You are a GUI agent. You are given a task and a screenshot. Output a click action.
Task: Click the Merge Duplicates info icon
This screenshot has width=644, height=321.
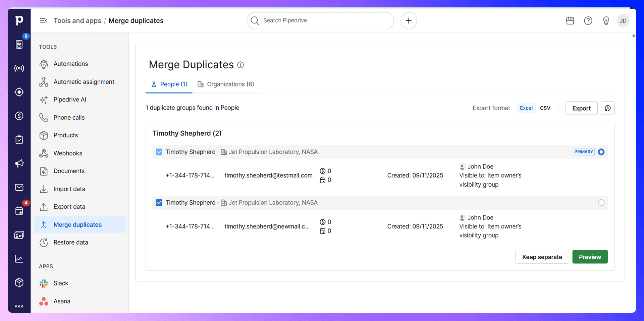pos(240,65)
